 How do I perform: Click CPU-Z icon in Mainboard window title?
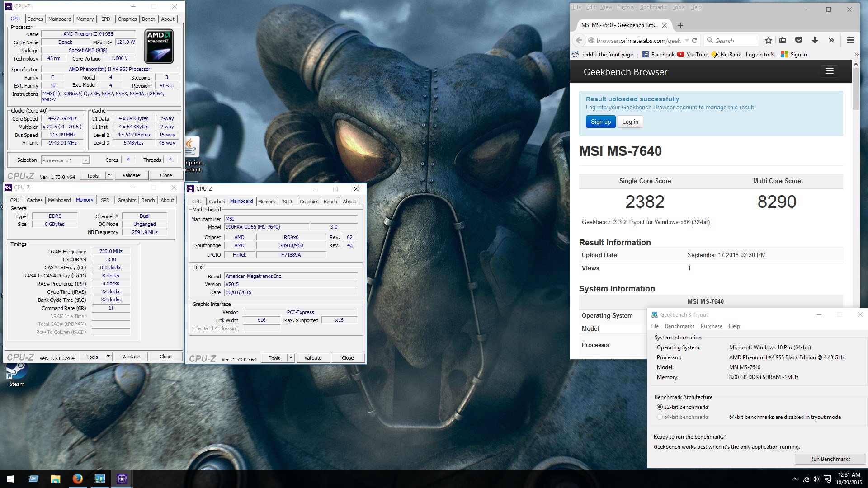click(190, 189)
